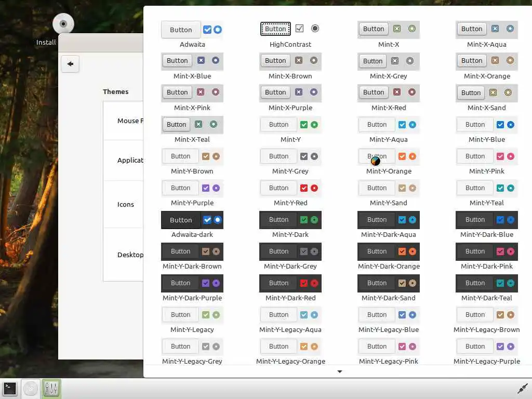
Task: Choose the Mint-Y-Dark-Grey theme preview
Action: pyautogui.click(x=290, y=251)
